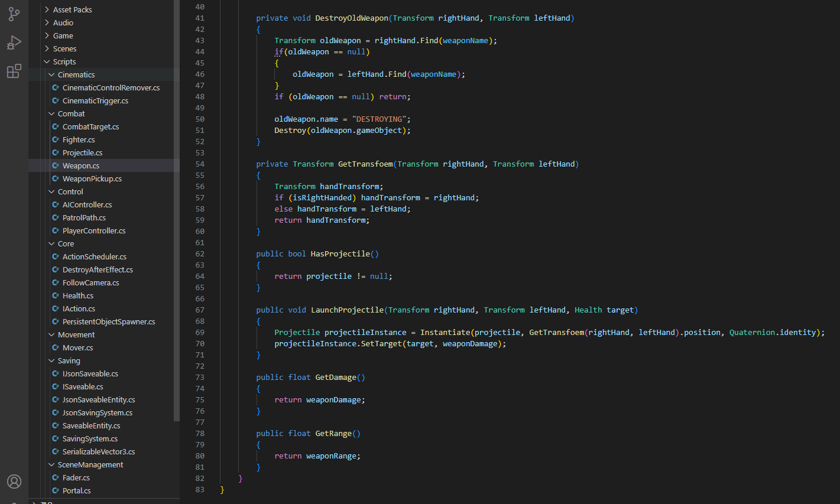Viewport: 840px width, 504px height.
Task: Open ISaveable.cs file
Action: pos(83,386)
